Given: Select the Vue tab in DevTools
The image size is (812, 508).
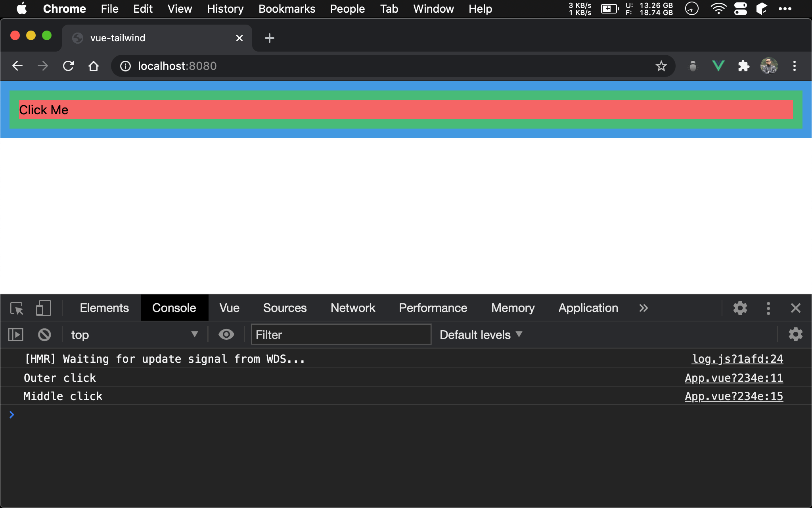Looking at the screenshot, I should [x=230, y=307].
